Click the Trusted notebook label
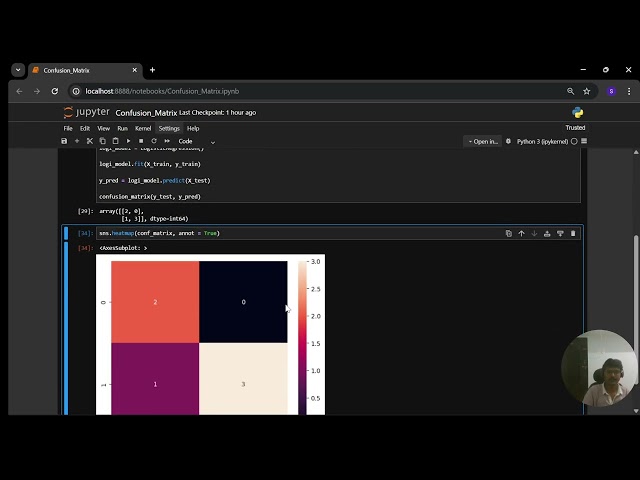This screenshot has height=480, width=640. point(575,128)
